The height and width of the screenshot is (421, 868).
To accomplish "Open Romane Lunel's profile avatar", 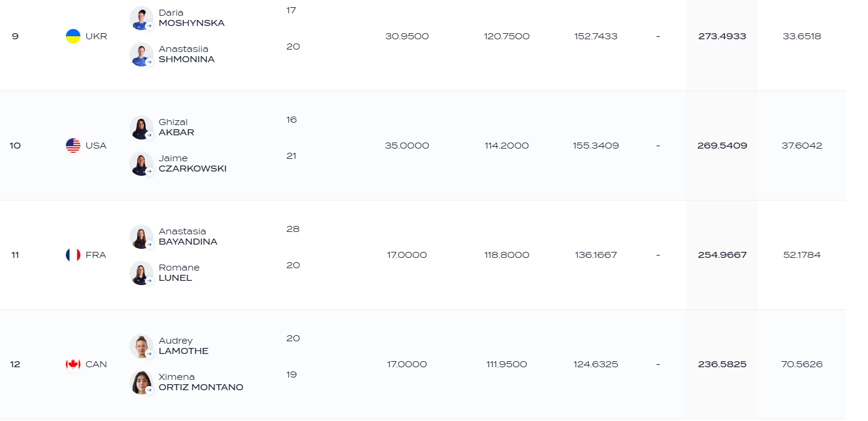I will click(x=141, y=273).
